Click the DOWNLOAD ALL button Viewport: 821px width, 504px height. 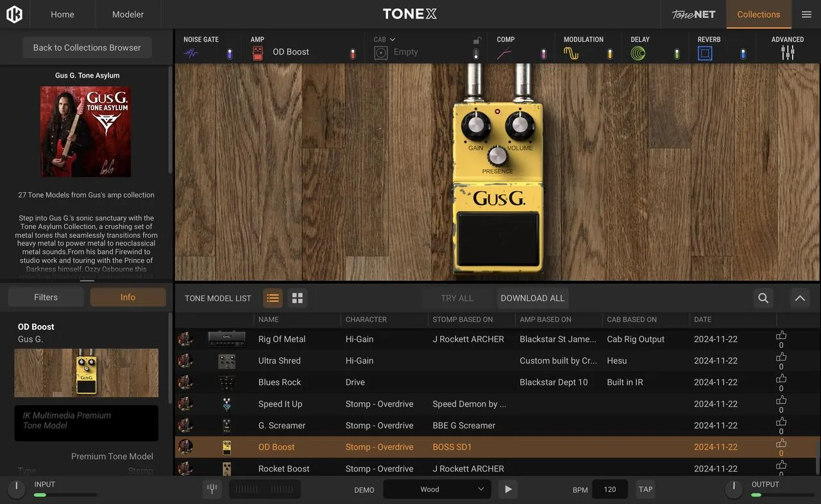[x=532, y=298]
